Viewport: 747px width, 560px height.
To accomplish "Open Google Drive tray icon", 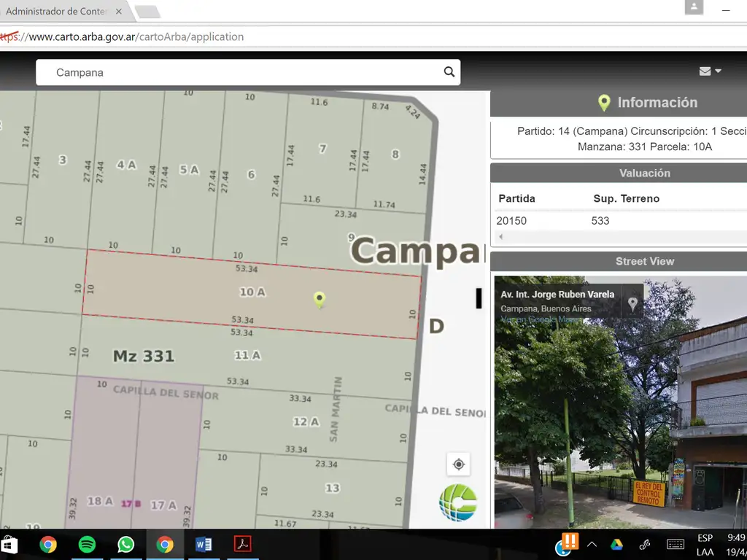I will tap(616, 545).
